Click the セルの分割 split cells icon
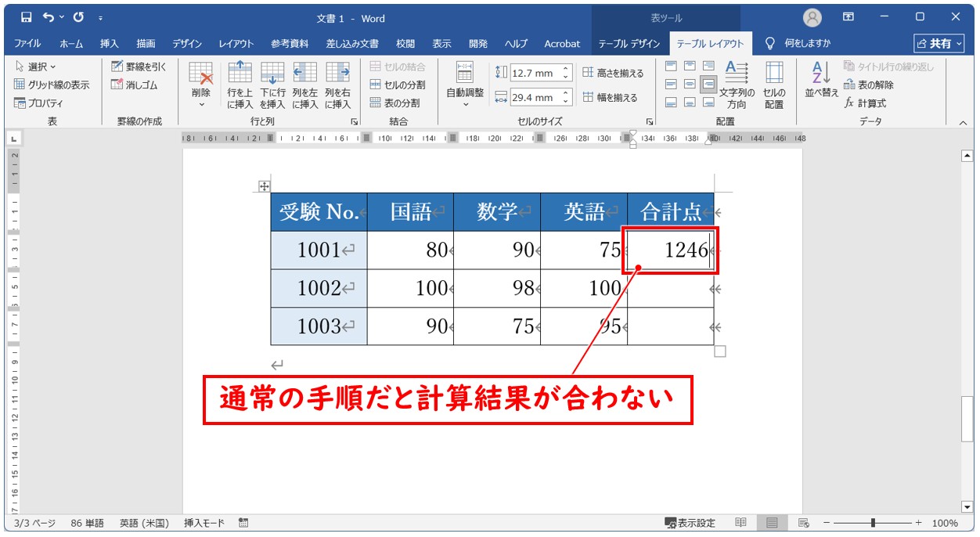Screen dimensions: 980x537 [398, 85]
